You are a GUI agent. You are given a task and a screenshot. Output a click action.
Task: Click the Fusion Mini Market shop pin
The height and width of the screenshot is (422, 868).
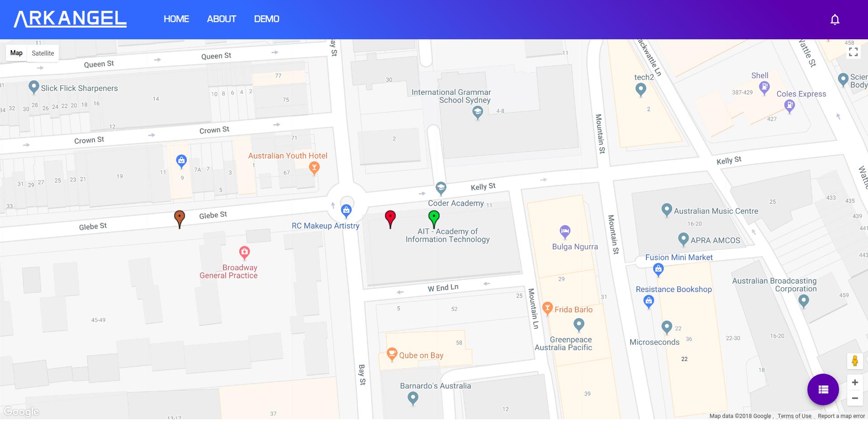(x=658, y=270)
